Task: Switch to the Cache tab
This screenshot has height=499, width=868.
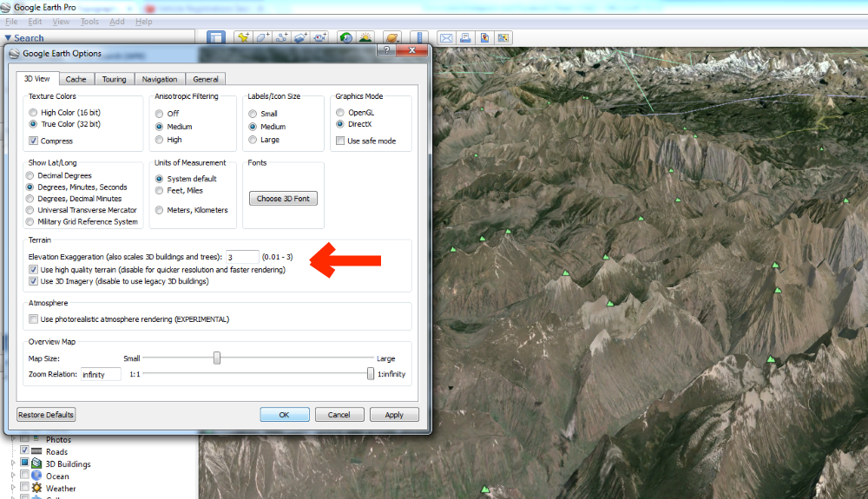Action: (x=76, y=79)
